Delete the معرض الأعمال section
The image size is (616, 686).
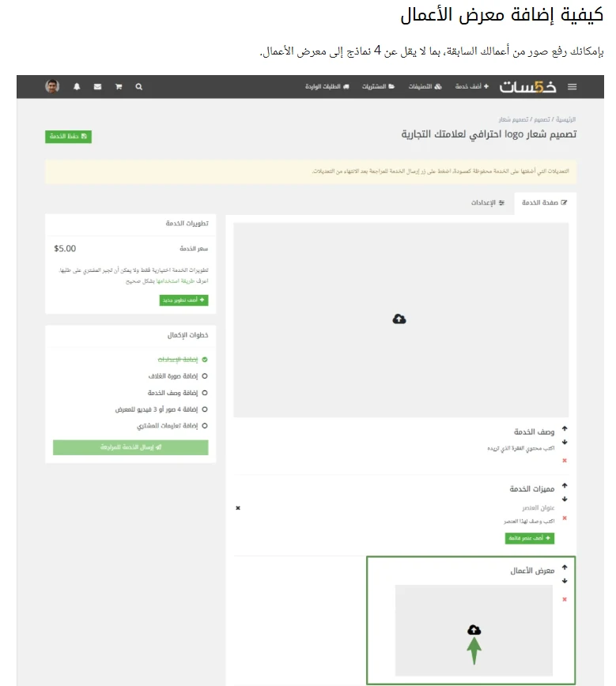[565, 599]
